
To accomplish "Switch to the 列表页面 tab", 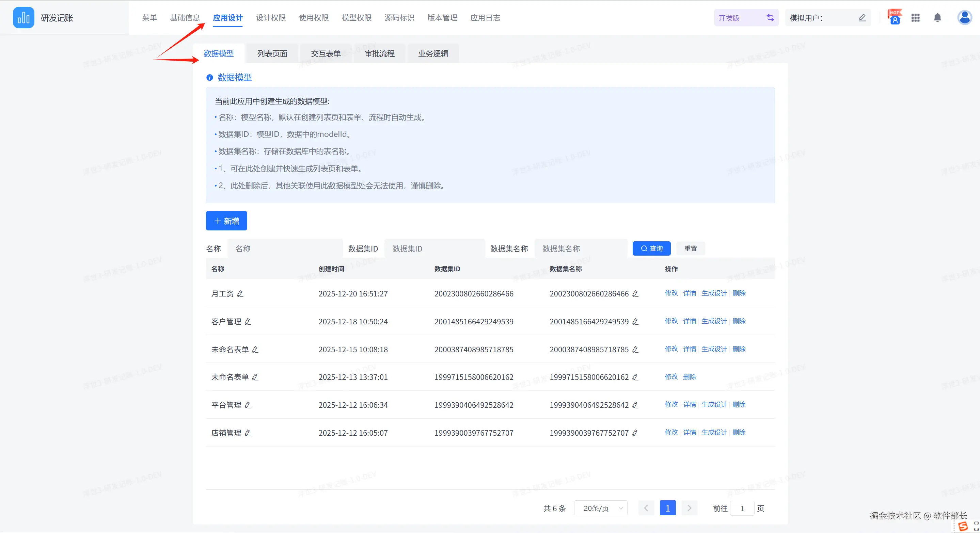I will click(x=272, y=53).
